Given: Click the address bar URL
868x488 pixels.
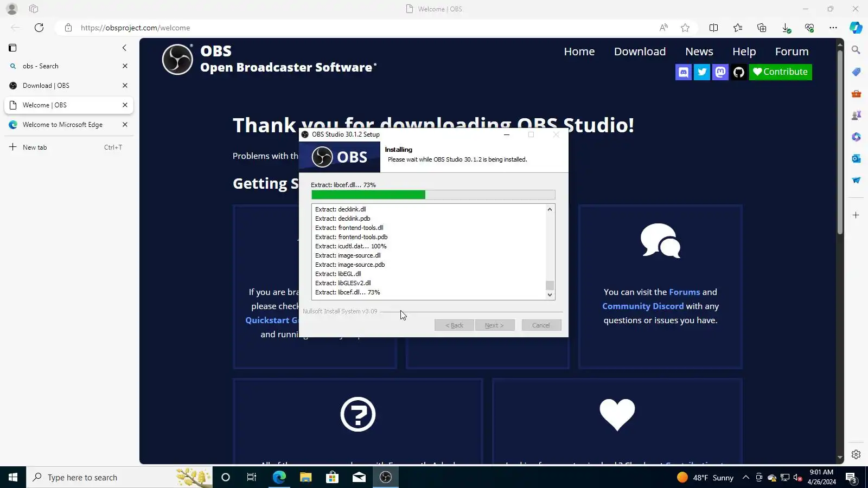Looking at the screenshot, I should (136, 28).
